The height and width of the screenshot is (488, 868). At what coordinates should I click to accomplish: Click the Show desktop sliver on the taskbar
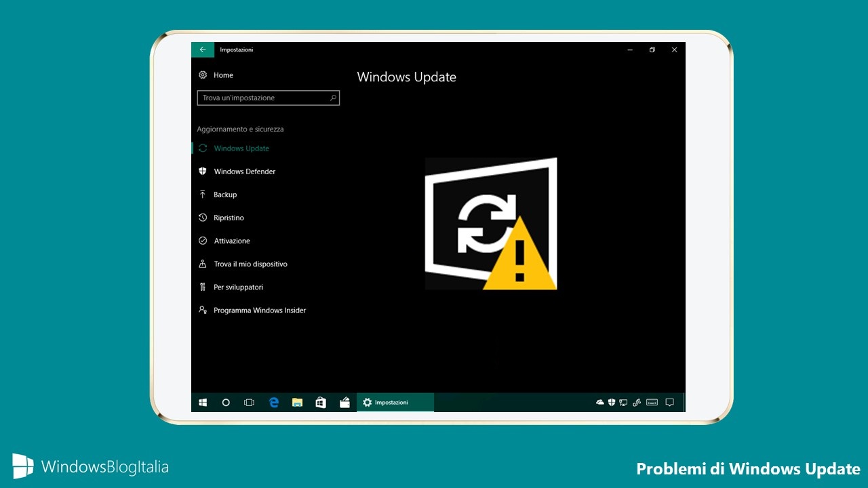684,403
